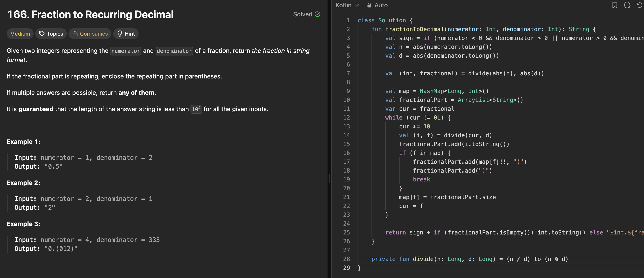Click the bookmark icon in editor toolbar
Viewport: 644px width, 278px height.
tap(615, 5)
